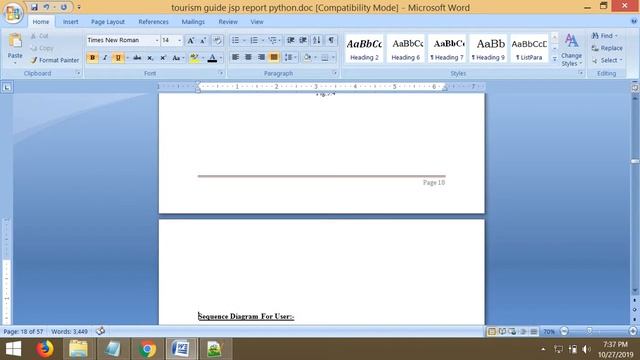Increase indent
Image resolution: width=640 pixels, height=360 pixels.
point(303,40)
